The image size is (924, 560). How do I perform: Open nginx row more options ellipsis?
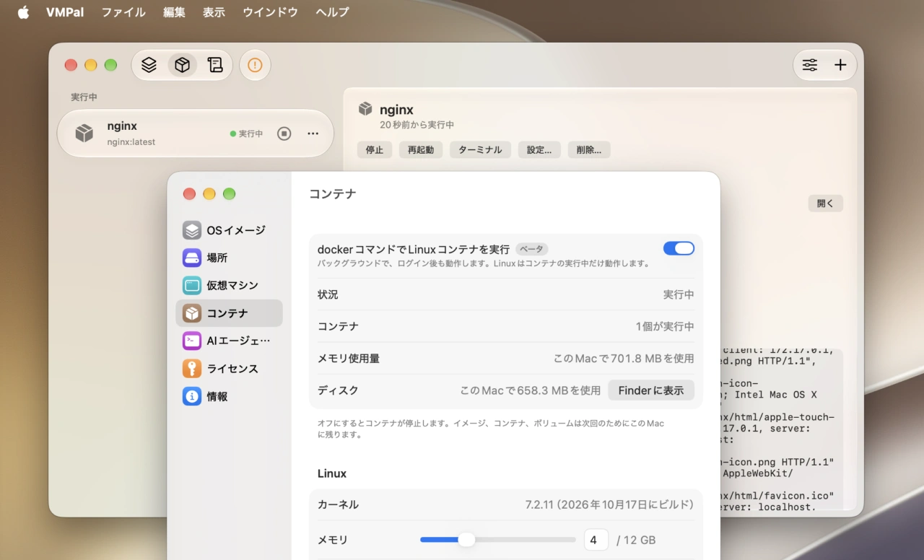click(313, 134)
